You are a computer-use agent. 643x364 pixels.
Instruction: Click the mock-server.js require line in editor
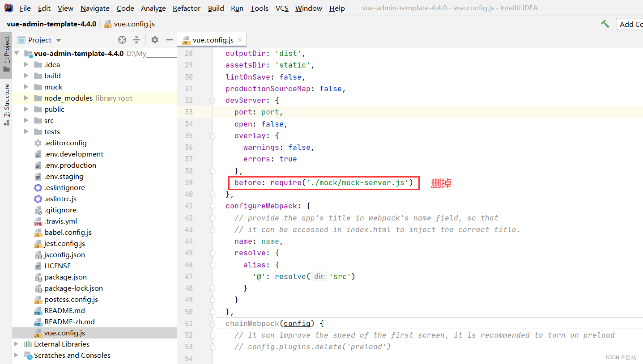(x=324, y=182)
